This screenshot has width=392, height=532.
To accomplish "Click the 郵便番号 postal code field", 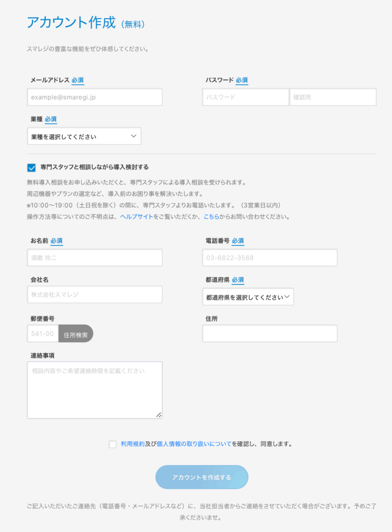I will pos(43,334).
